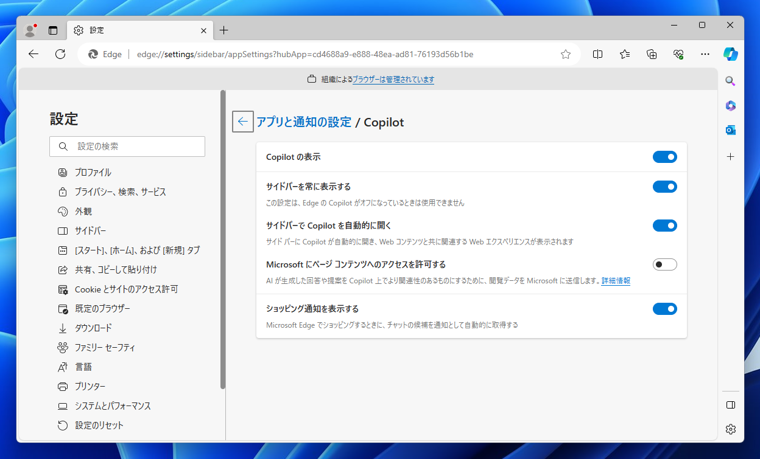Reload the page with the refresh icon
The width and height of the screenshot is (760, 459).
[60, 54]
